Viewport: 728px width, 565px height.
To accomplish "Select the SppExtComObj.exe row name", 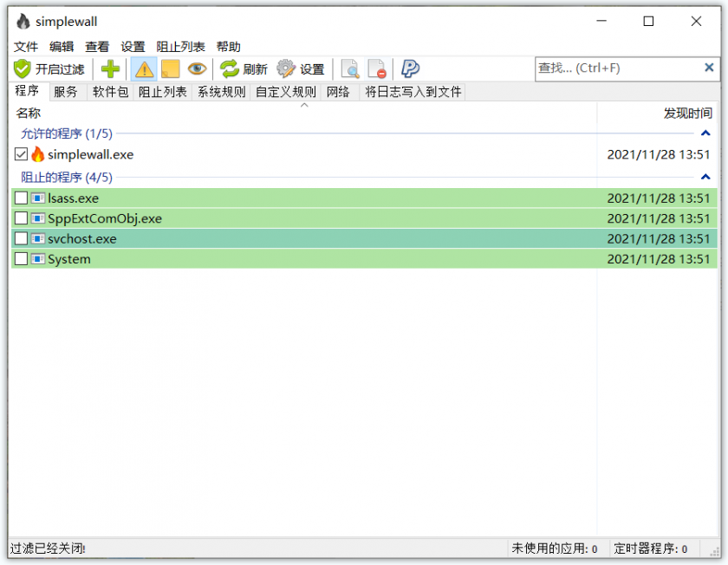I will [105, 218].
